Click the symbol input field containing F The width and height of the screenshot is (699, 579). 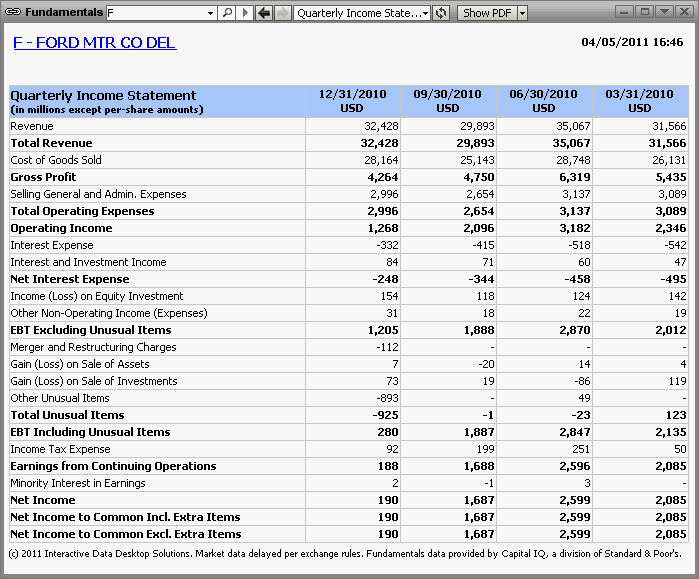point(156,13)
